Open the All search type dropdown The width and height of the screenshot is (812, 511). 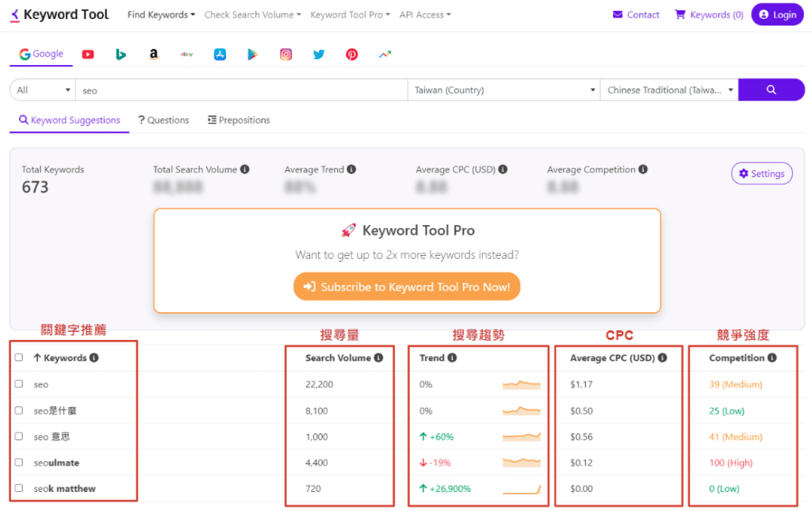pyautogui.click(x=43, y=90)
